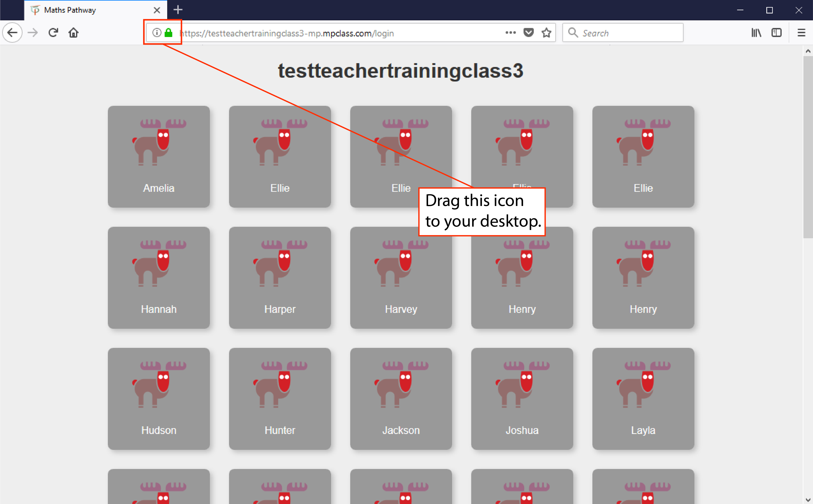Viewport: 813px width, 504px height.
Task: Toggle the sidebar icon in toolbar
Action: [777, 33]
